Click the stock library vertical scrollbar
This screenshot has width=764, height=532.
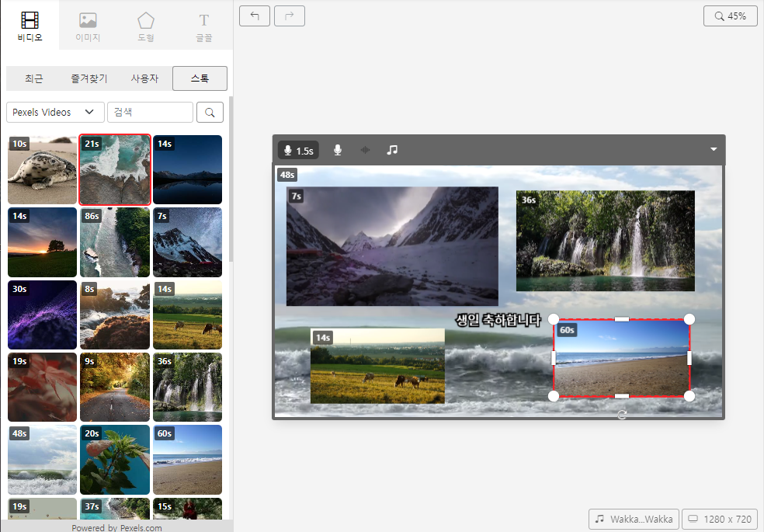tap(231, 179)
